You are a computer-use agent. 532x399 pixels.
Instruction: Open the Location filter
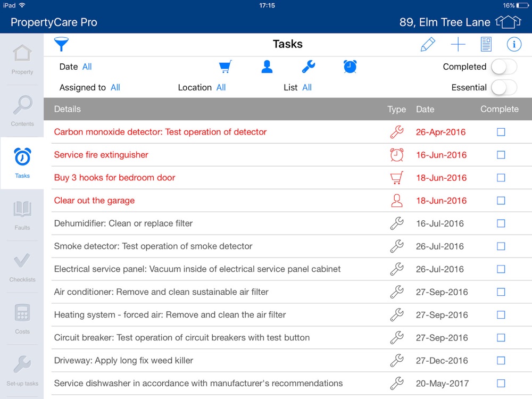coord(221,88)
